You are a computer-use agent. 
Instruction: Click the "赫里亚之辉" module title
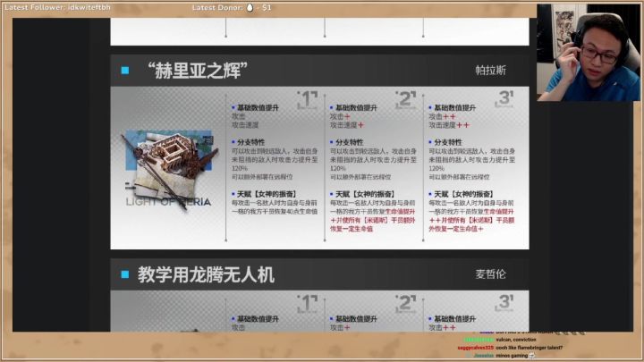(197, 71)
